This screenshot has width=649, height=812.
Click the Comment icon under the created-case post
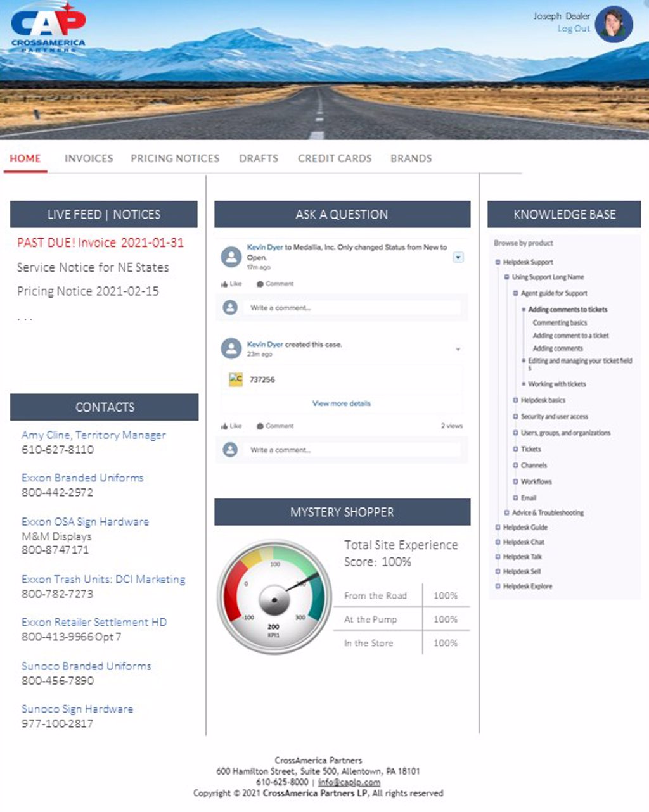pyautogui.click(x=260, y=426)
